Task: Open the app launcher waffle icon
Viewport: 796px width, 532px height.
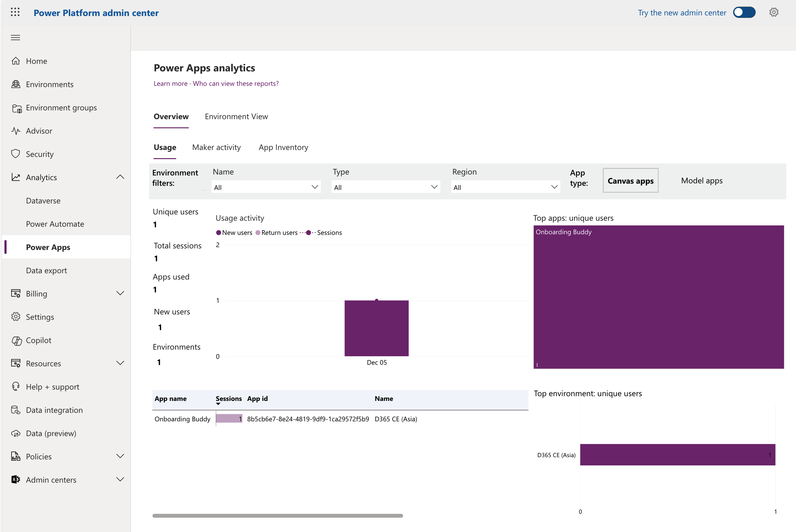Action: point(15,12)
